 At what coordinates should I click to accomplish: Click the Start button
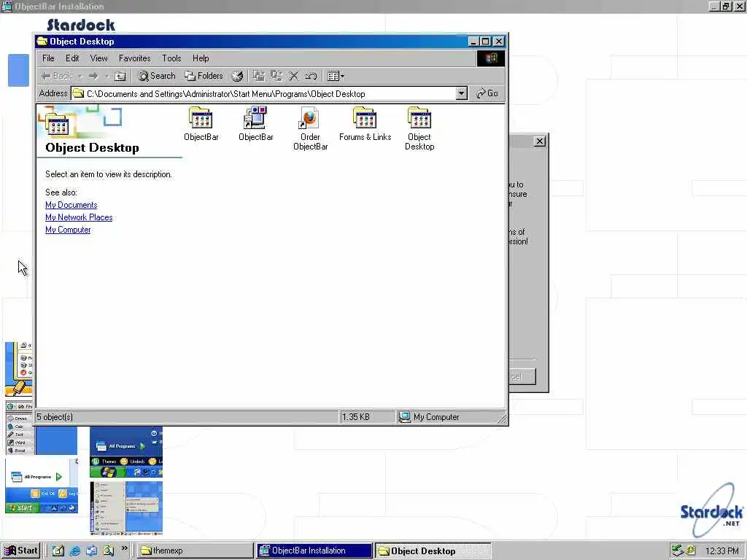[21, 551]
